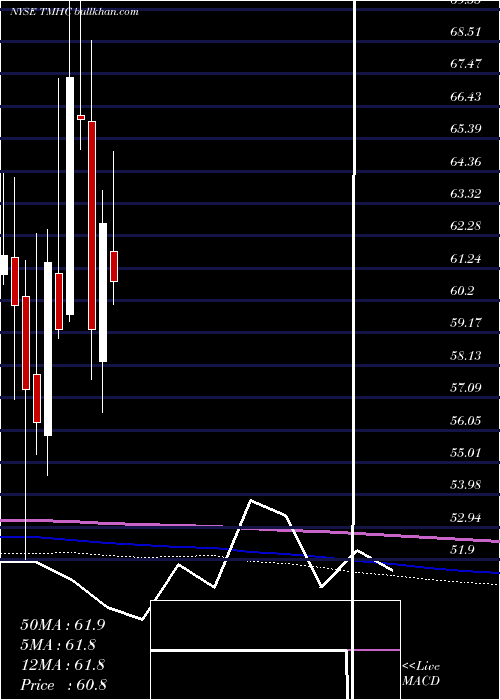The height and width of the screenshot is (700, 500).
Task: Click the tallest white candlestick body
Action: [x=70, y=196]
